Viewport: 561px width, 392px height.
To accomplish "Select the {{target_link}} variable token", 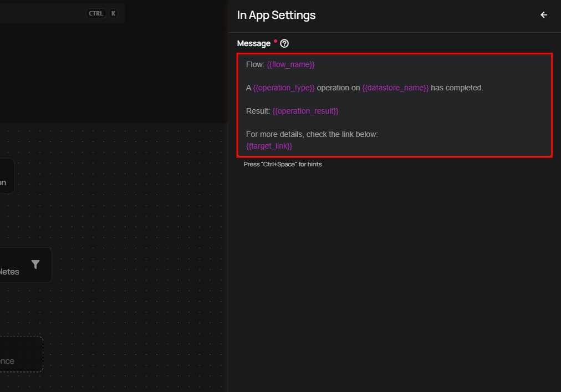I will (269, 146).
